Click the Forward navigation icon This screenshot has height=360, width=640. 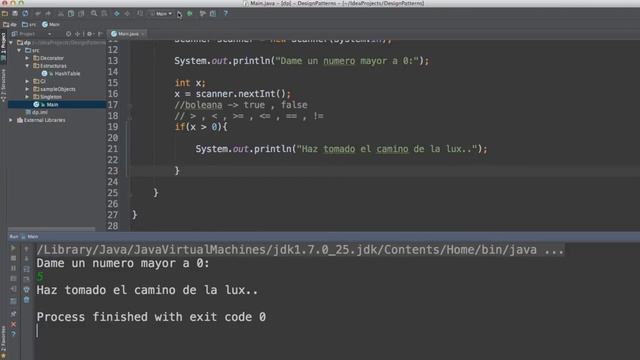(127, 13)
